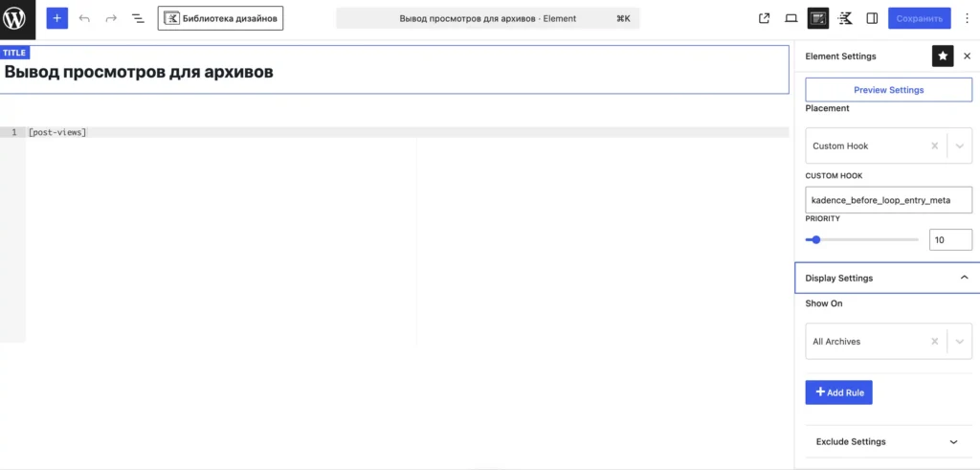The width and height of the screenshot is (980, 470).
Task: Toggle the Element Settings panel icon
Action: tap(818, 18)
